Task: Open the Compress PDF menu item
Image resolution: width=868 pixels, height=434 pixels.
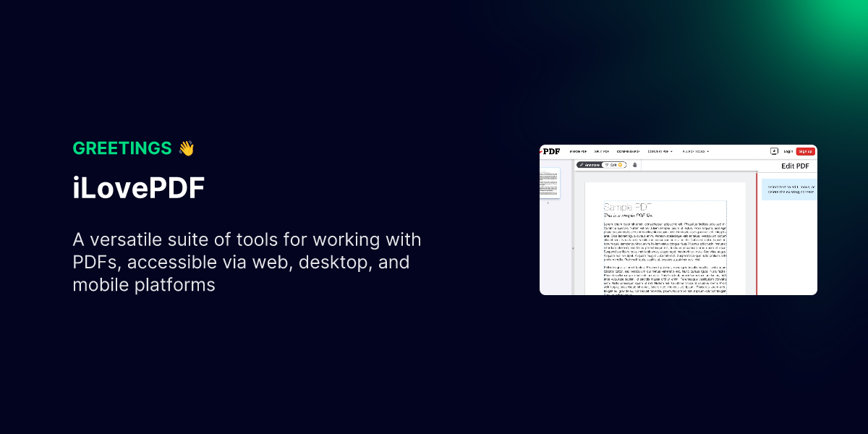Action: pos(628,151)
